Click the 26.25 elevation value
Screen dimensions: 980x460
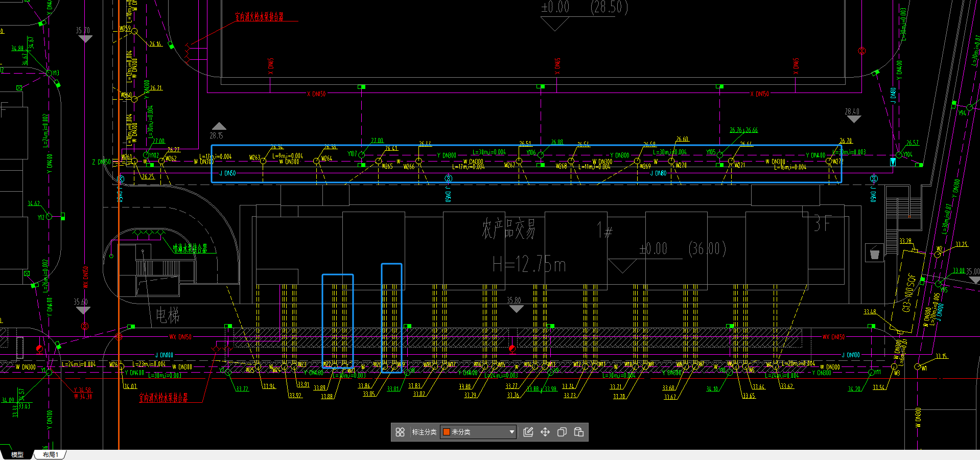(x=148, y=176)
